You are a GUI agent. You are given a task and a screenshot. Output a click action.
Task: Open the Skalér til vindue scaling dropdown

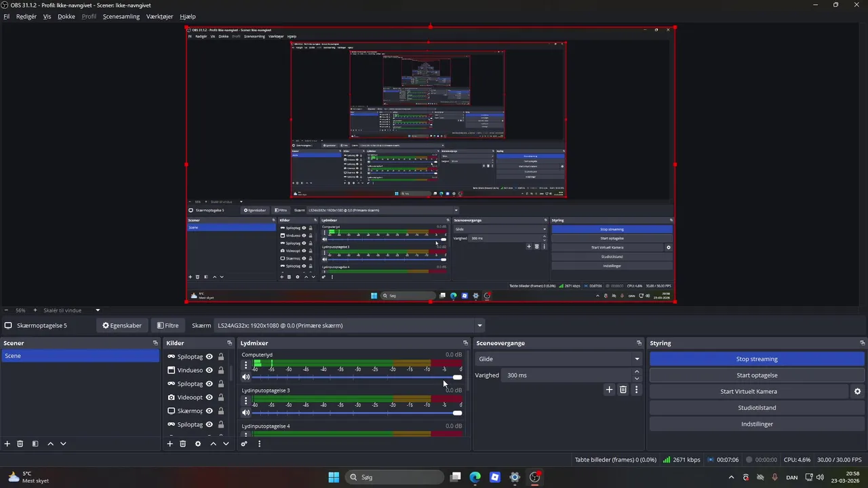tap(71, 310)
